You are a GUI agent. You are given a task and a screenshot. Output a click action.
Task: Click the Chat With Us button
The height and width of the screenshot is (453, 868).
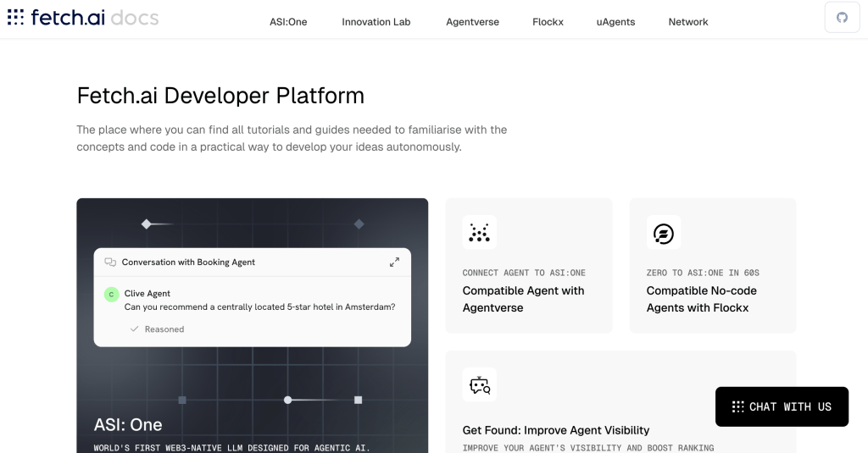pos(782,406)
